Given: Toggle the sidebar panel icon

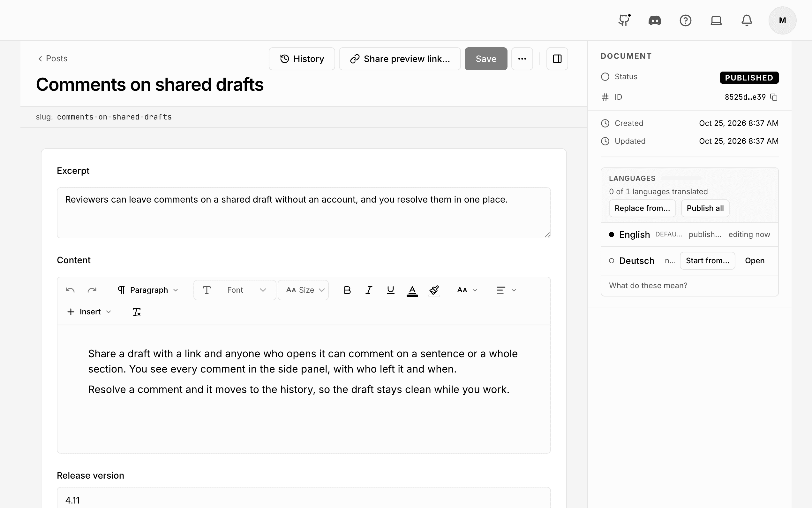Looking at the screenshot, I should 557,59.
